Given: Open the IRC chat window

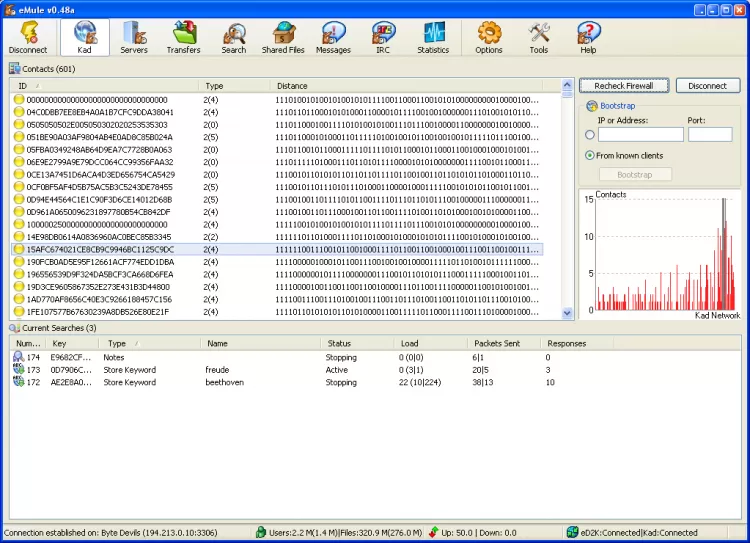Looking at the screenshot, I should click(383, 37).
